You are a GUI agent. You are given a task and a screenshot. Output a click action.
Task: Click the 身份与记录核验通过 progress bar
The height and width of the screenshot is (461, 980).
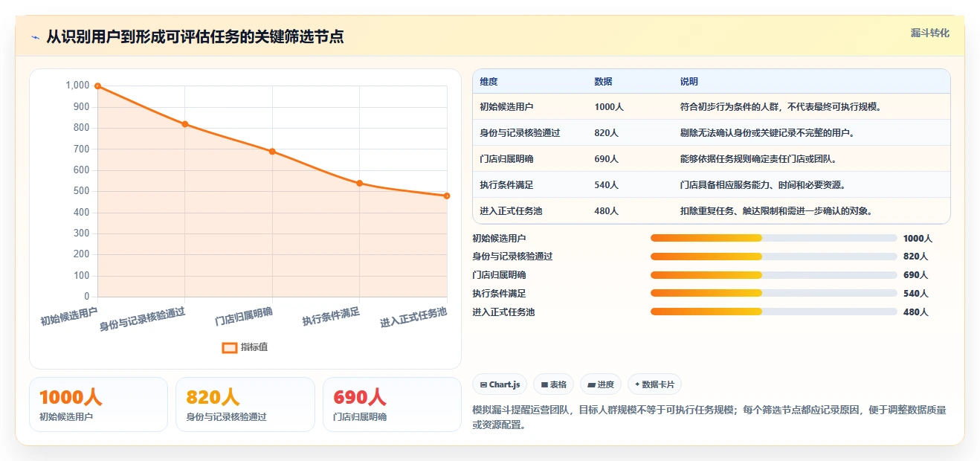coord(773,257)
